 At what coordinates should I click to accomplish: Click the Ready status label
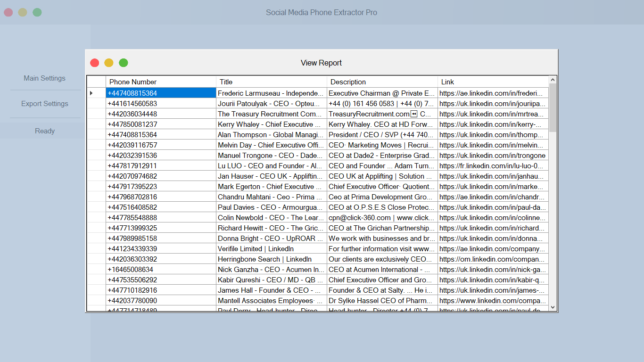(x=45, y=131)
